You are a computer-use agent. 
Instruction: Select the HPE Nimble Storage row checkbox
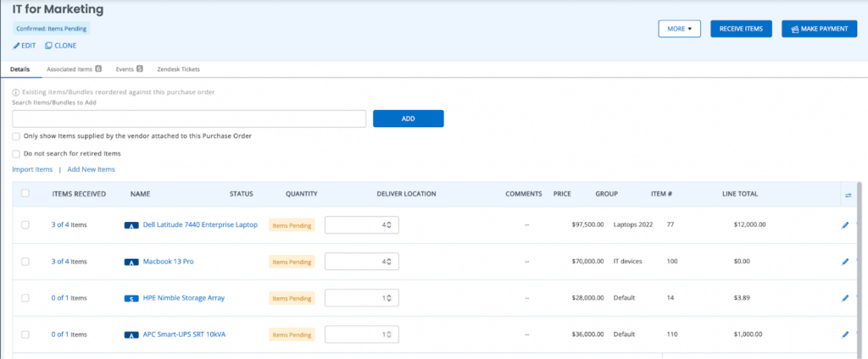pos(25,298)
